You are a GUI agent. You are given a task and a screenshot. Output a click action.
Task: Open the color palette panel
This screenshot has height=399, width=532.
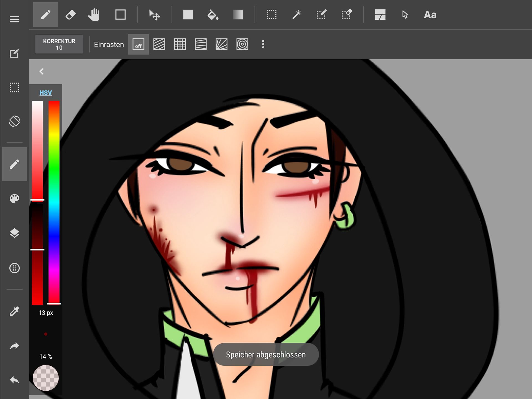(x=14, y=198)
